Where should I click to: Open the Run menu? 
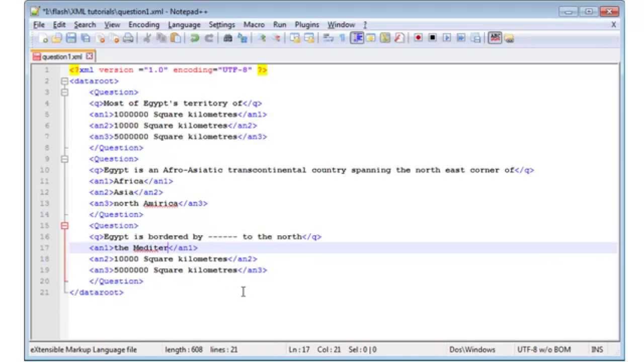pos(280,25)
